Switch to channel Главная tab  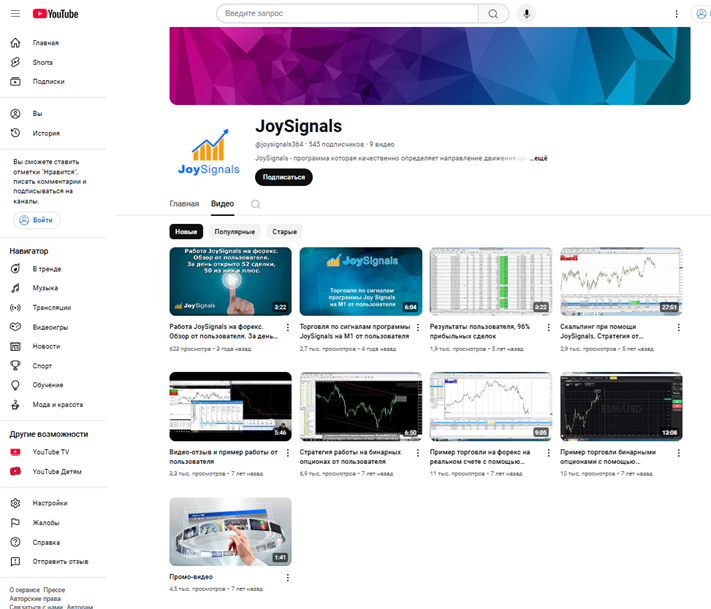pyautogui.click(x=184, y=204)
